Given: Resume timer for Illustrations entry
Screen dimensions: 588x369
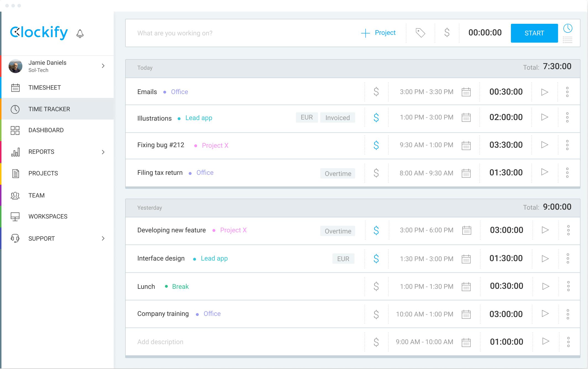Looking at the screenshot, I should click(544, 117).
